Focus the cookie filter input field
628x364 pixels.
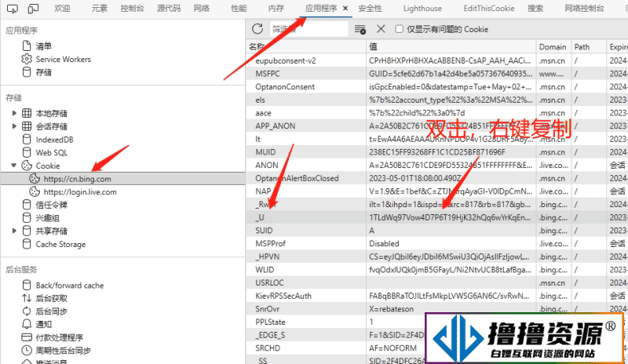click(x=309, y=29)
